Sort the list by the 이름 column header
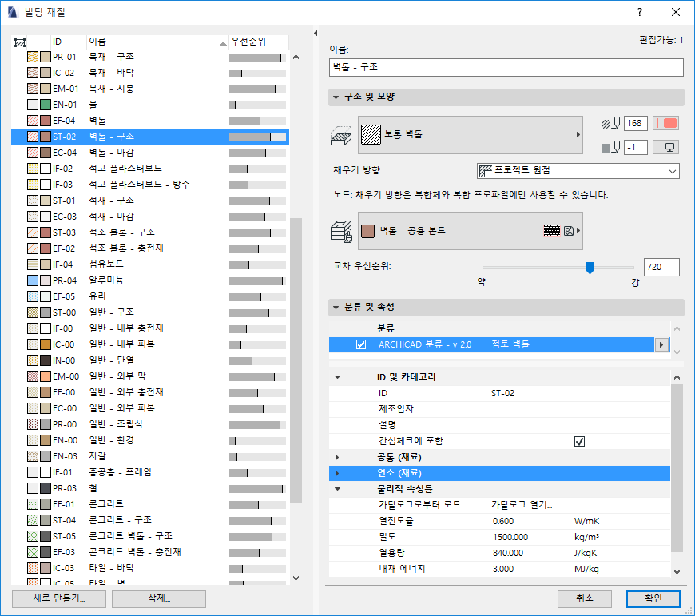695x616 pixels. (157, 42)
